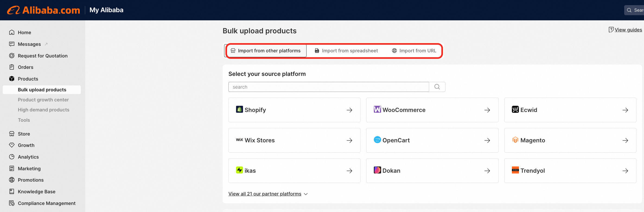Click the Wix logo icon

click(x=240, y=140)
